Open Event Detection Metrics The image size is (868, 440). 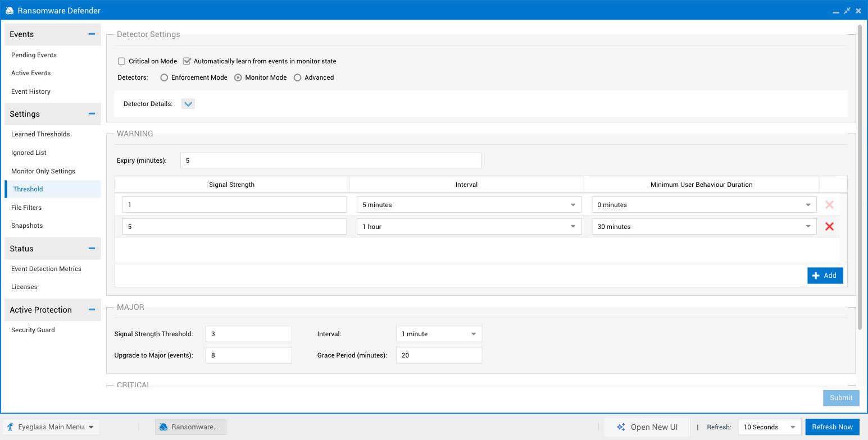click(46, 269)
